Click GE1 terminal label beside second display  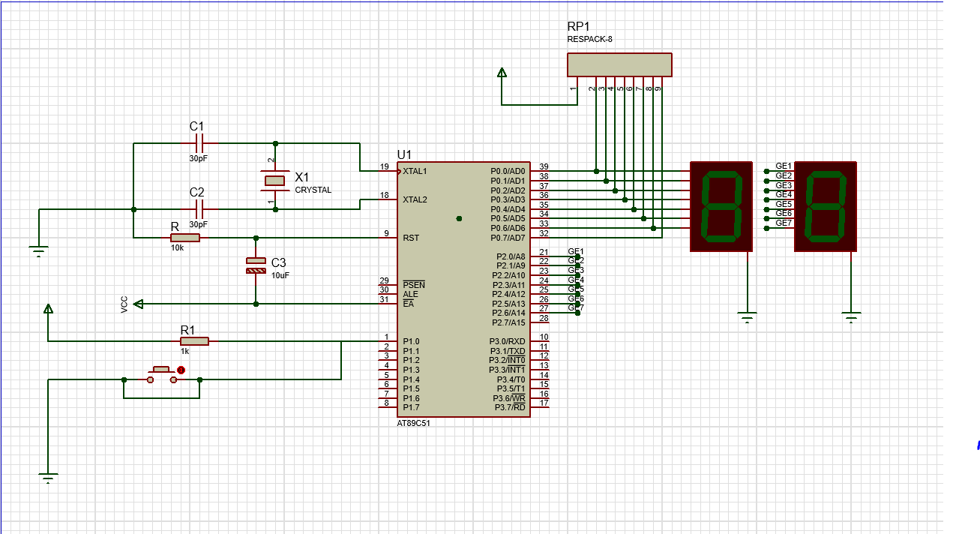(784, 166)
